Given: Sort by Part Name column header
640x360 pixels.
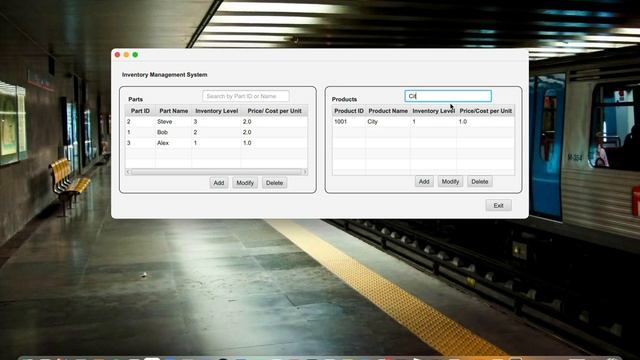Looking at the screenshot, I should pos(173,111).
